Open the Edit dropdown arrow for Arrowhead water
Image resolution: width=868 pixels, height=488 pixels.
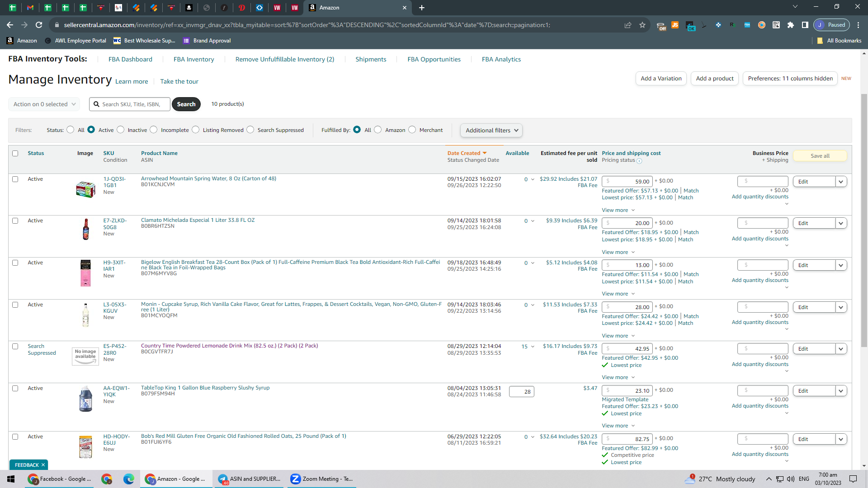(841, 182)
